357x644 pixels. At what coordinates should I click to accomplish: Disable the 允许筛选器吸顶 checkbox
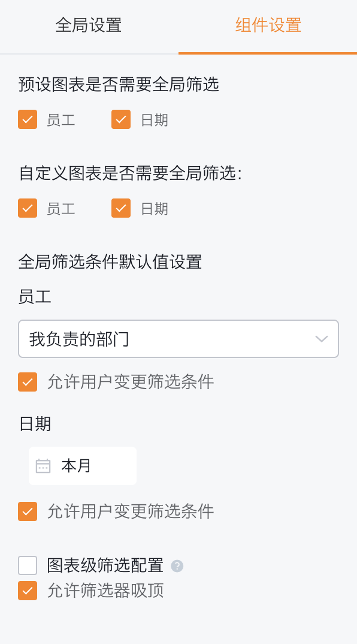28,591
